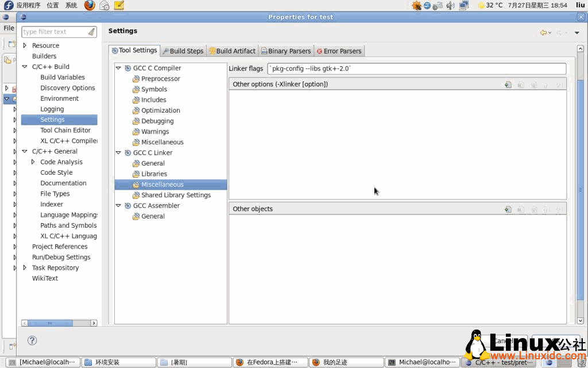Open the Error Parsers tab
Viewport: 588px width, 368px height.
(339, 50)
